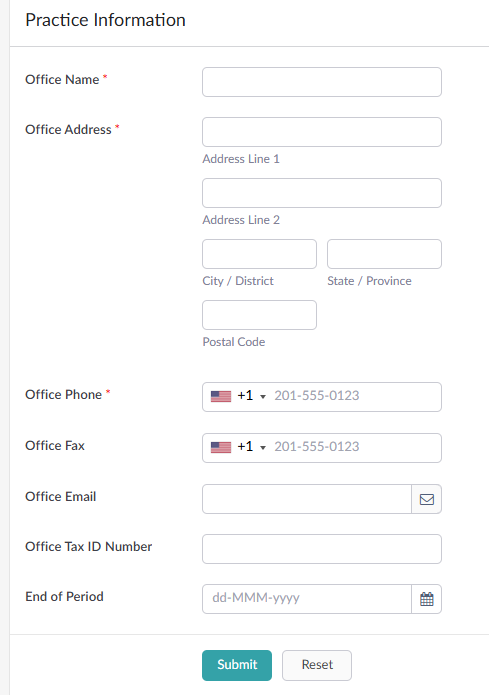Image resolution: width=489 pixels, height=695 pixels.
Task: Open the calendar icon for End of Period
Action: [x=426, y=599]
